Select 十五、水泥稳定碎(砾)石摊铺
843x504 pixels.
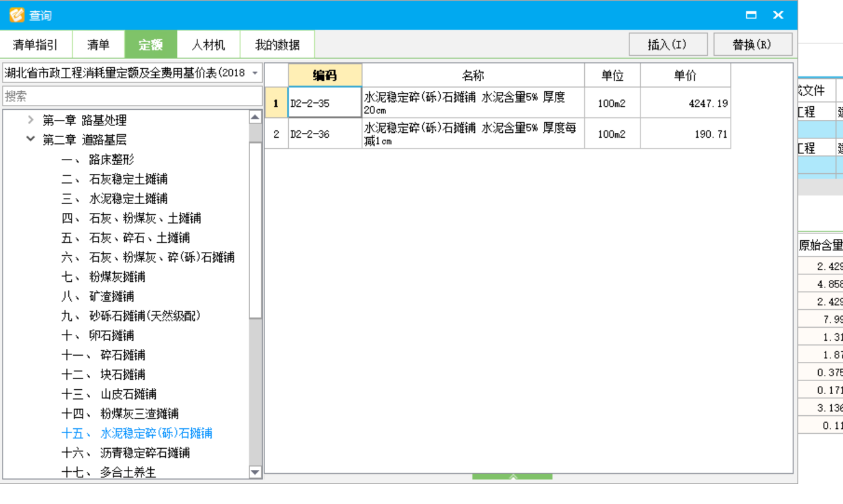pos(137,433)
